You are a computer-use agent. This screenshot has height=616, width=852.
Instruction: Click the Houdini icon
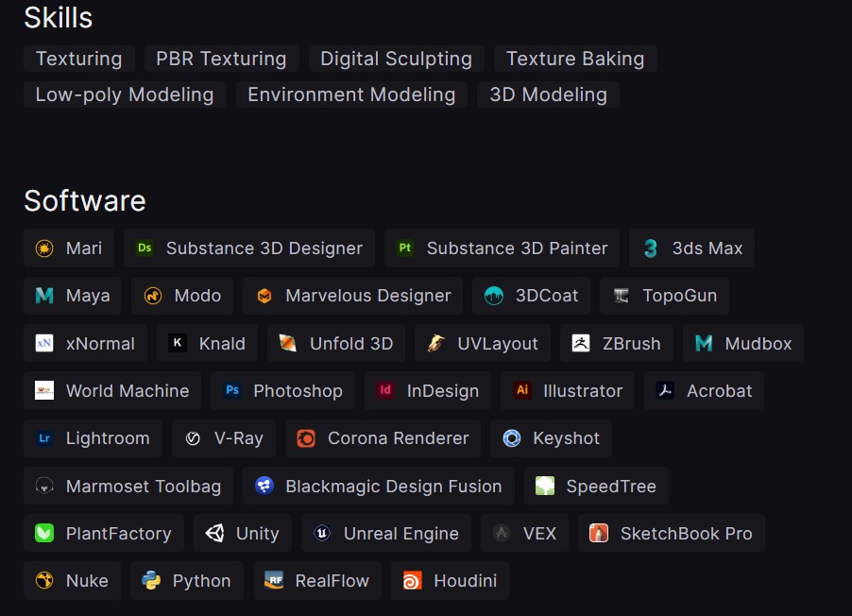coord(412,581)
